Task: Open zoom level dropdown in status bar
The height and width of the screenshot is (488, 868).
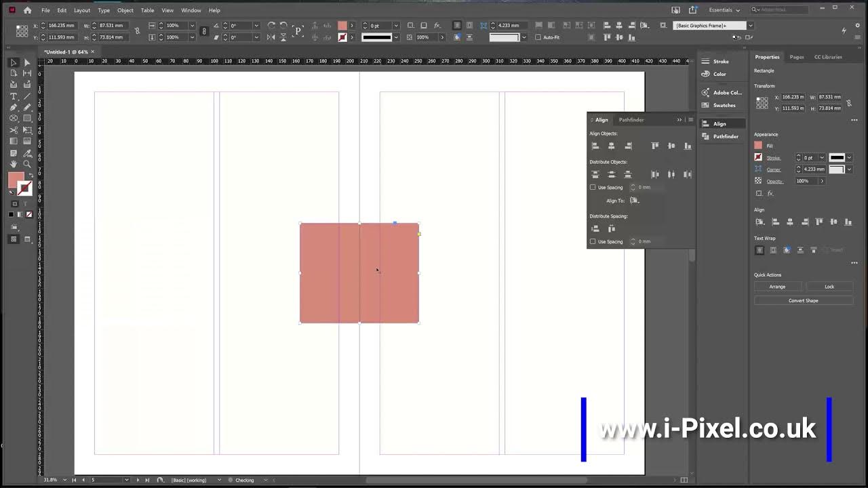Action: (65, 480)
